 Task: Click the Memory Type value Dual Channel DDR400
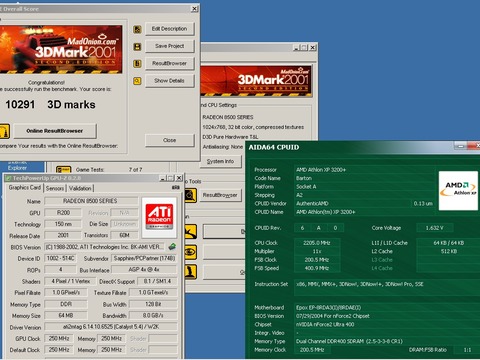(349, 341)
